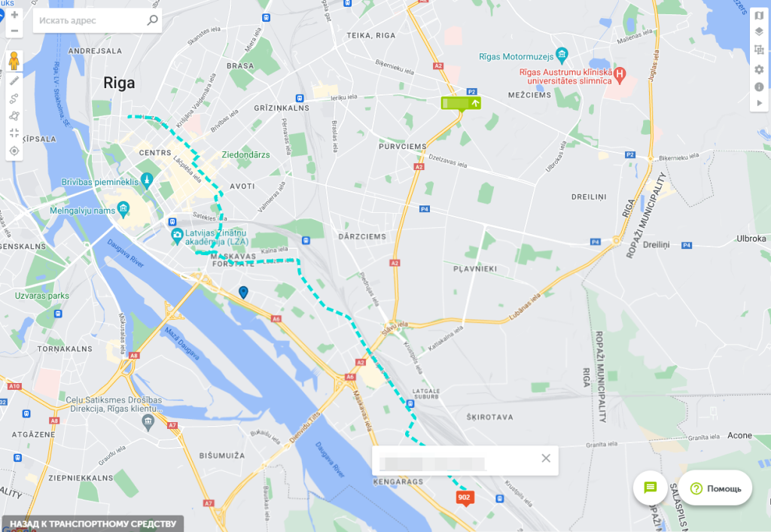Select the route path drawing tool
Image resolution: width=771 pixels, height=532 pixels.
click(x=14, y=99)
